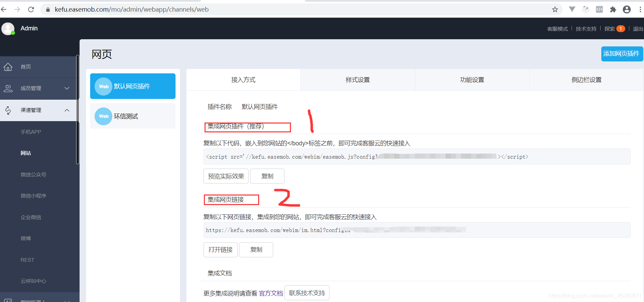Click the script code snippet field
The width and height of the screenshot is (644, 302).
tap(417, 157)
